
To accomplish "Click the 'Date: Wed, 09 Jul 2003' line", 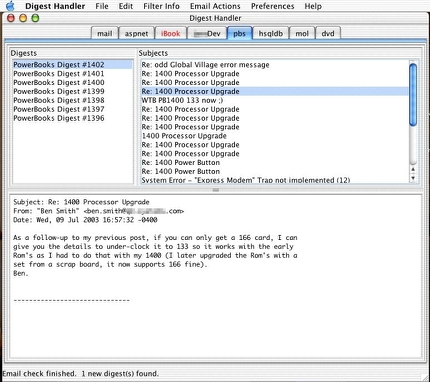I will tap(85, 220).
